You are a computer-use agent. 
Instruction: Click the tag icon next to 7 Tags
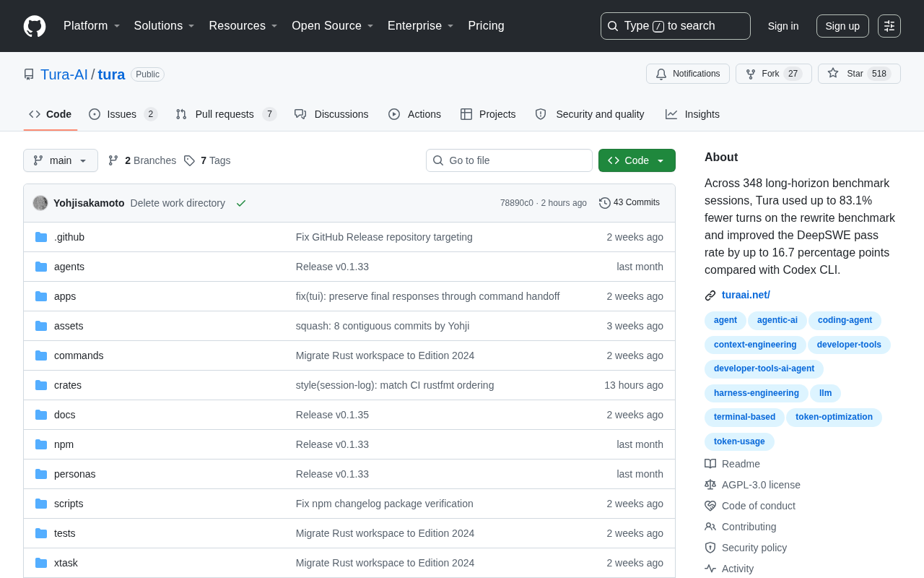point(189,160)
